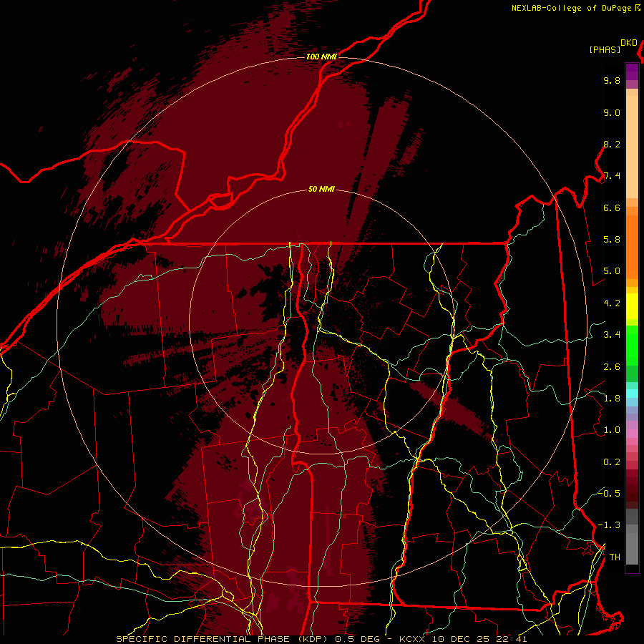Click the -1.3 legend value
644x644 pixels.
tap(610, 525)
